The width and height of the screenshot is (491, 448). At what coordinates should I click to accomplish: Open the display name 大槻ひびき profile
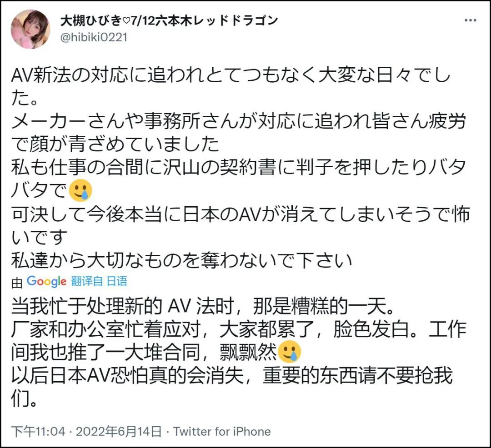coord(91,20)
